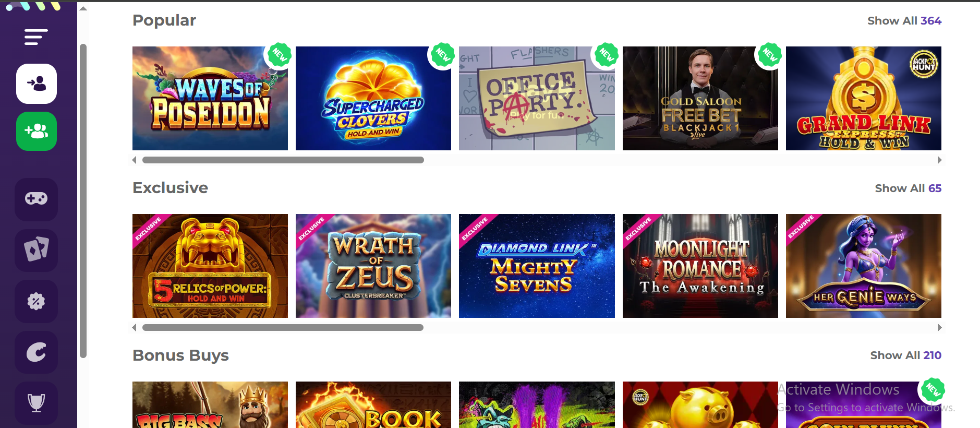Show all 364 Popular games

pos(904,21)
